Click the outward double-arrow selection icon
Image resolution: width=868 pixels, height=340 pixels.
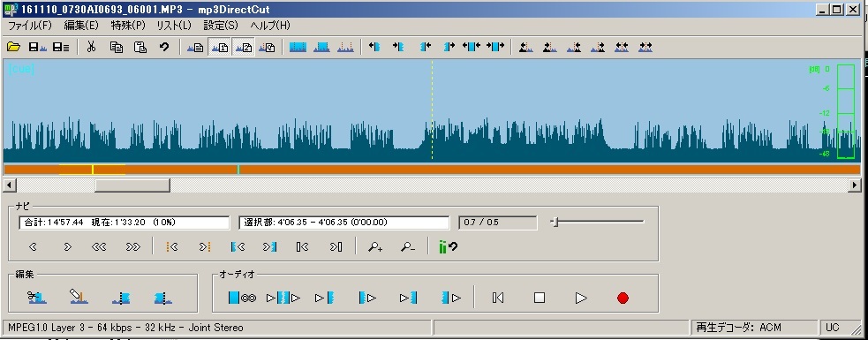point(472,47)
